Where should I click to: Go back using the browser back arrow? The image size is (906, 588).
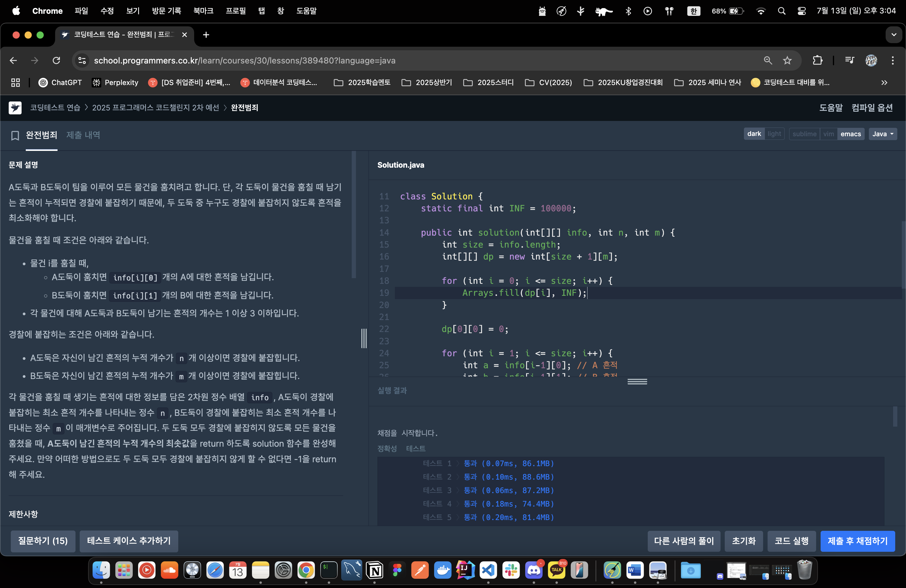[13, 60]
